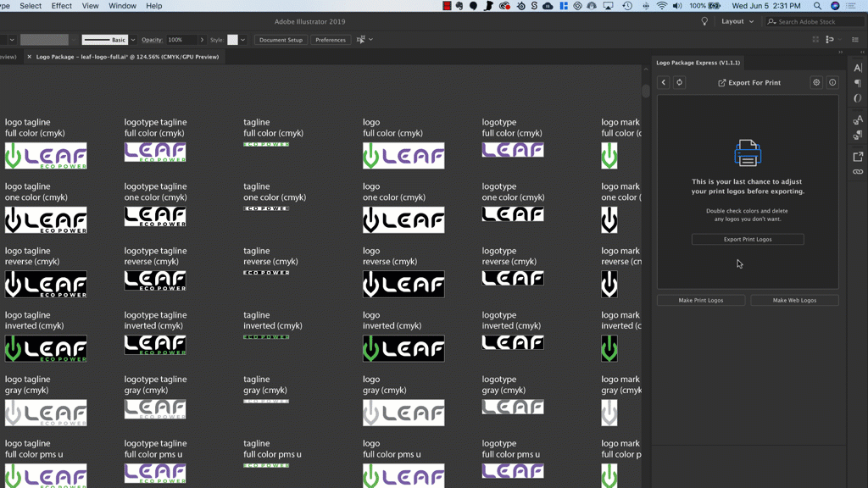Open the variable width profile dropdown

click(x=73, y=40)
